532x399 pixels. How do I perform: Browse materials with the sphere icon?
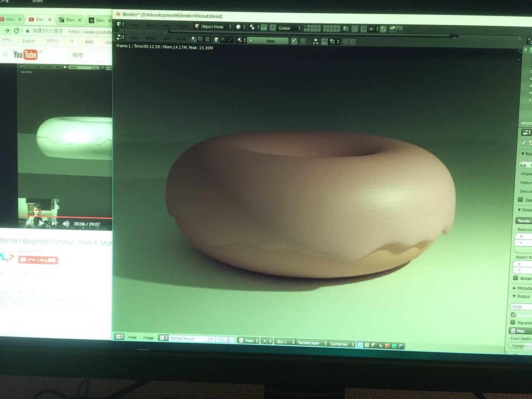[x=242, y=40]
